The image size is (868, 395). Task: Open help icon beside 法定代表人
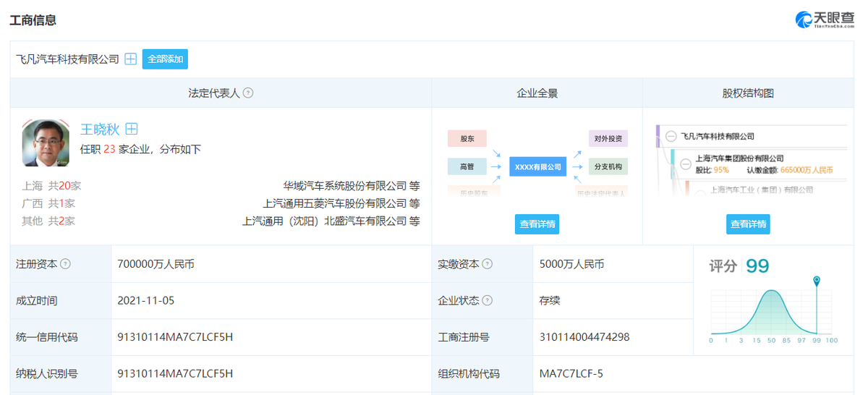click(248, 93)
